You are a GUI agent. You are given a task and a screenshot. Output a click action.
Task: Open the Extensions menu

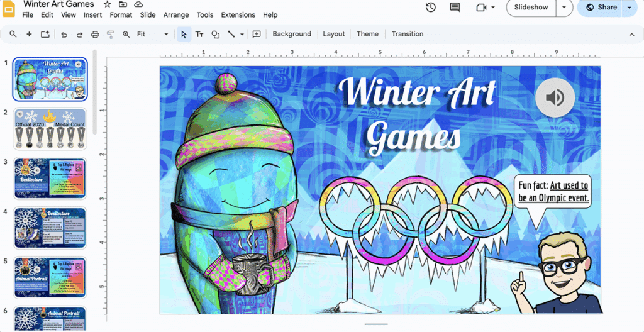click(x=238, y=15)
